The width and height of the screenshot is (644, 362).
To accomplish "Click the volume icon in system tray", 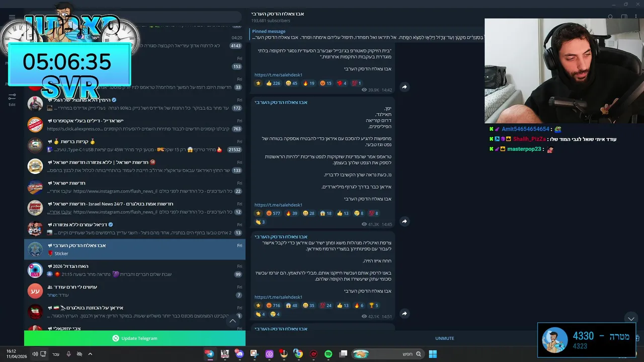I will pos(35,354).
